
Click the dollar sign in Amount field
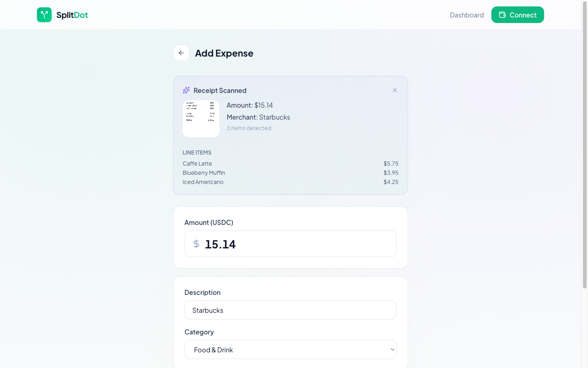[196, 244]
